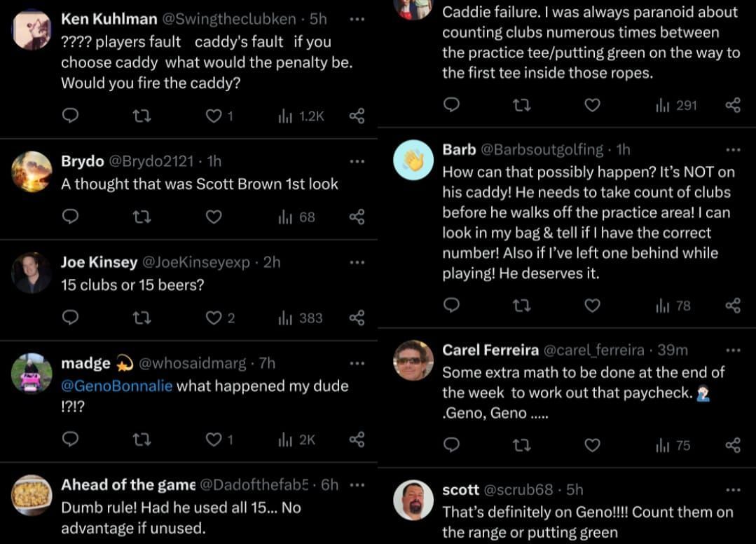Reply to Ken Kuhlman's tweet

coord(70,116)
